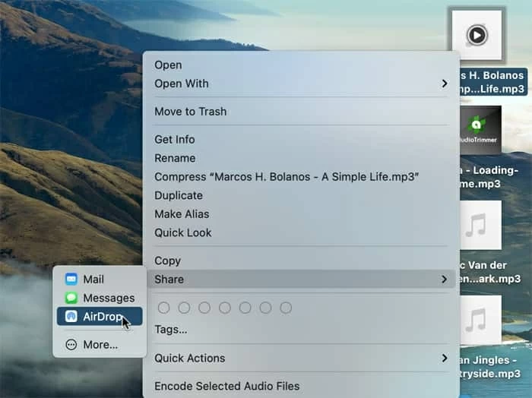
Task: Click the More ellipsis icon
Action: (x=71, y=345)
